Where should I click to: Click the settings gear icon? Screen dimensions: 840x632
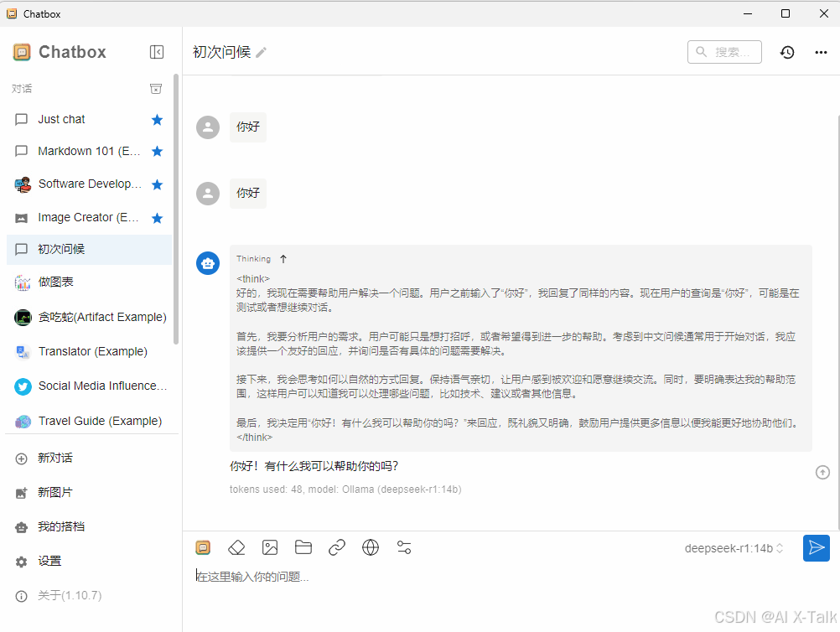[x=22, y=562]
